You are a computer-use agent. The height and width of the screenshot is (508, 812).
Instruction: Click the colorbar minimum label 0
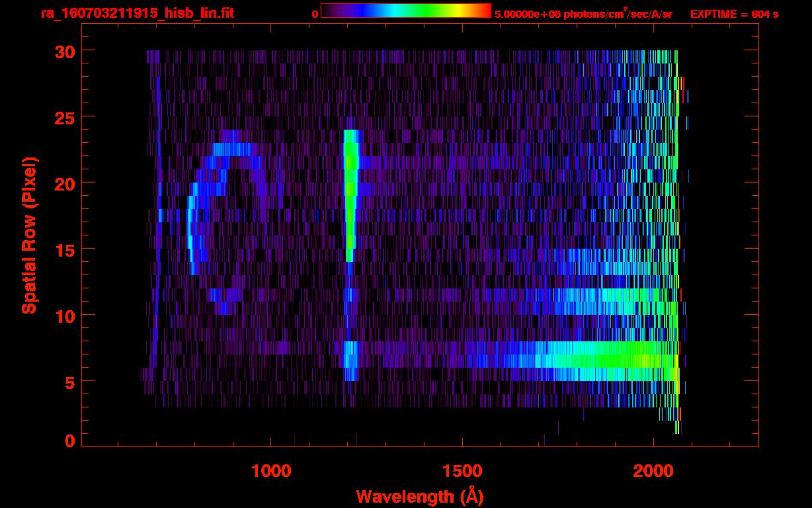click(x=315, y=14)
